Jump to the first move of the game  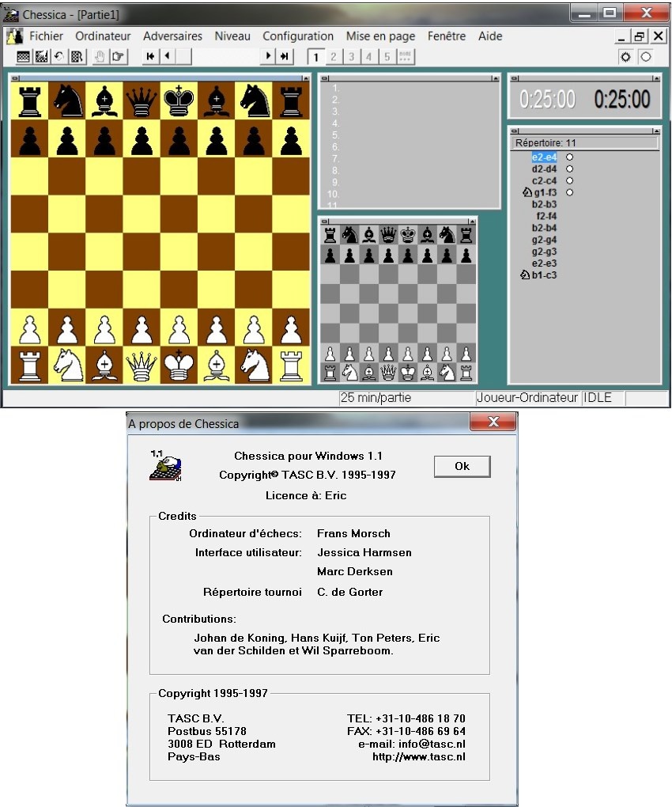tap(150, 56)
